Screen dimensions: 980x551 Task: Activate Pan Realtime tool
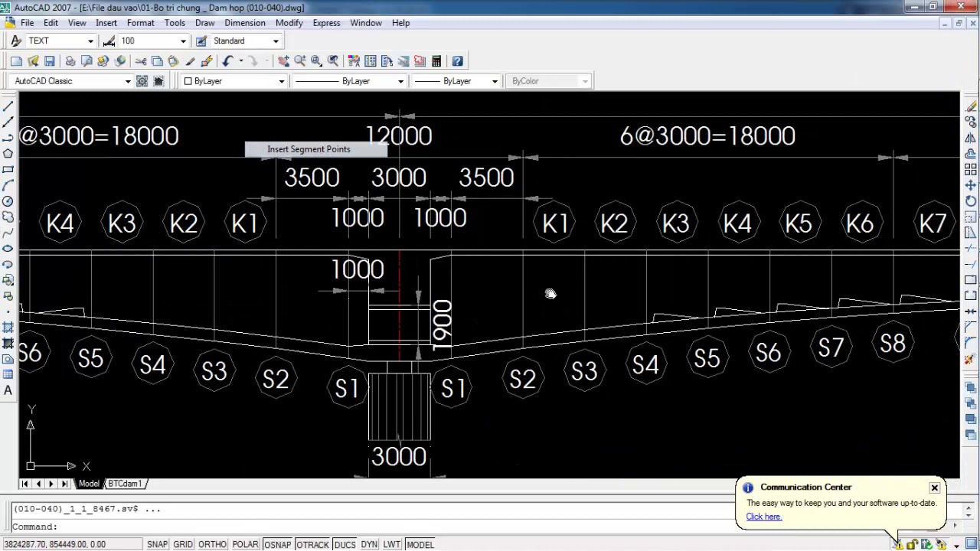point(283,61)
